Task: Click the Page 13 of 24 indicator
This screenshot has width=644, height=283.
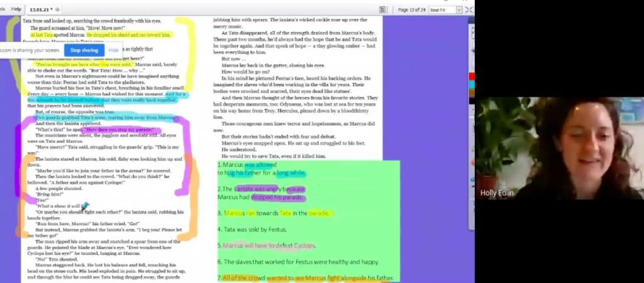Action: tap(411, 10)
